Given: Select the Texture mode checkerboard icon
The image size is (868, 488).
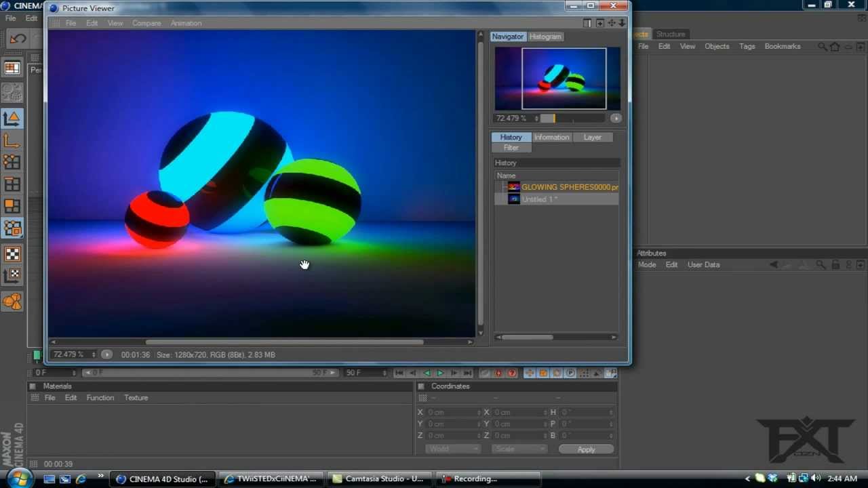Looking at the screenshot, I should (12, 254).
